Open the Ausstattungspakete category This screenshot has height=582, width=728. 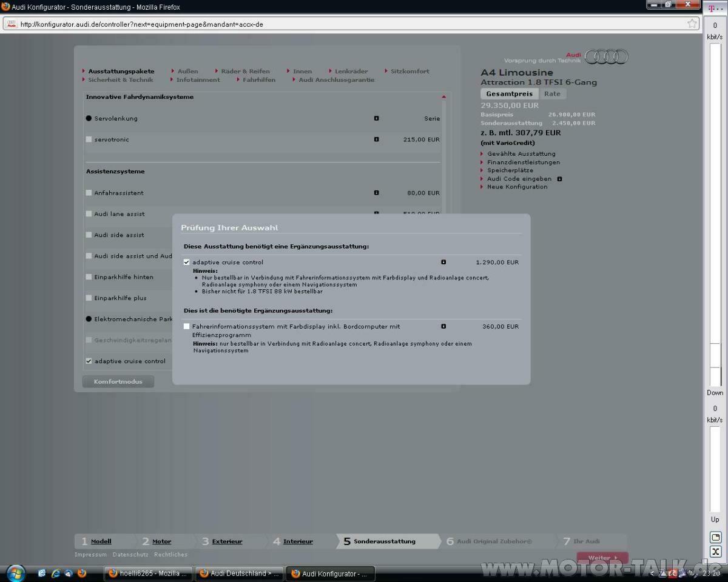[121, 71]
